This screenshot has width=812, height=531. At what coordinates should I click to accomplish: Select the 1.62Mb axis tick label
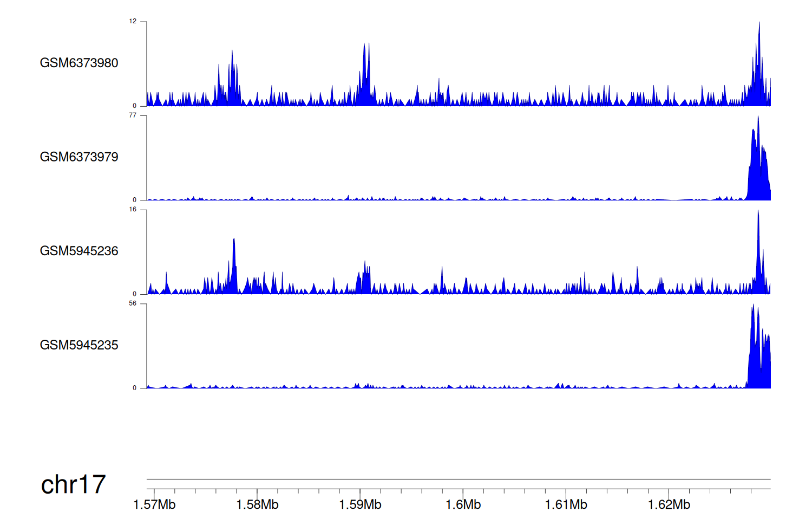669,504
